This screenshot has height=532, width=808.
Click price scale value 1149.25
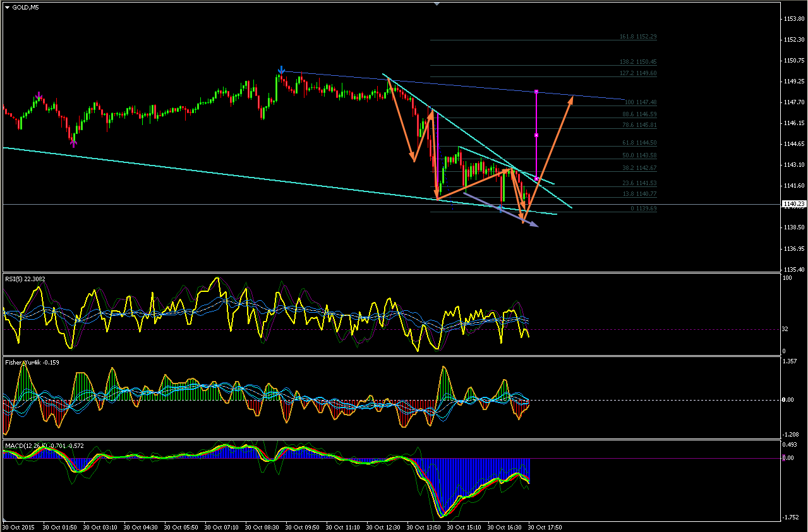pyautogui.click(x=793, y=82)
